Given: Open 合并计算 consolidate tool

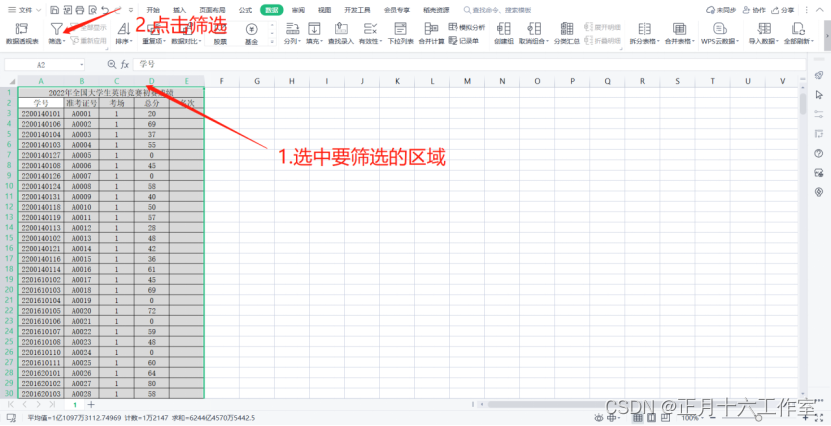Looking at the screenshot, I should (x=431, y=33).
